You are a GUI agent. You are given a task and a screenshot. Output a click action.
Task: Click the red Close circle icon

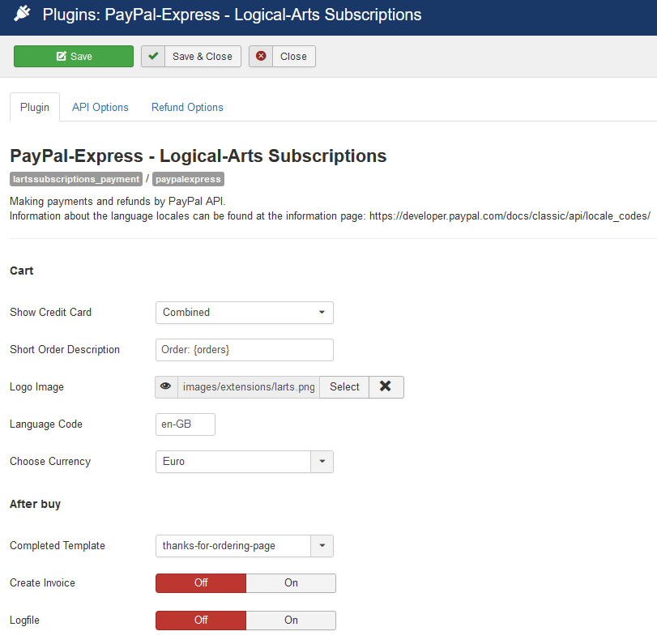coord(261,57)
